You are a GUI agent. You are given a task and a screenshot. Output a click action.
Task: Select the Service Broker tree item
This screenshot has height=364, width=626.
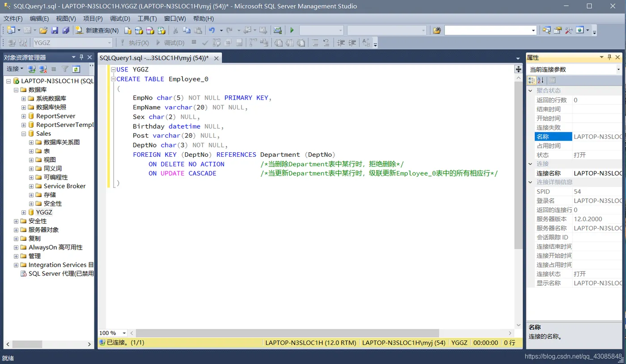(64, 186)
